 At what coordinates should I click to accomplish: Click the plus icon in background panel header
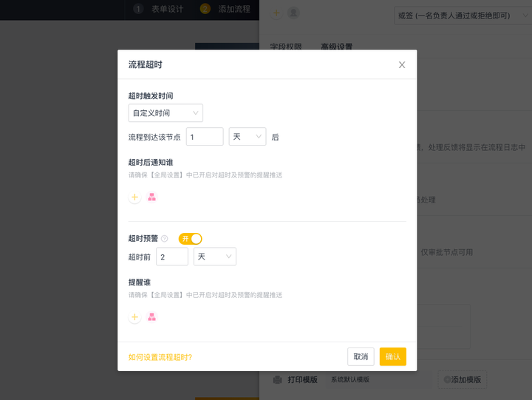276,13
